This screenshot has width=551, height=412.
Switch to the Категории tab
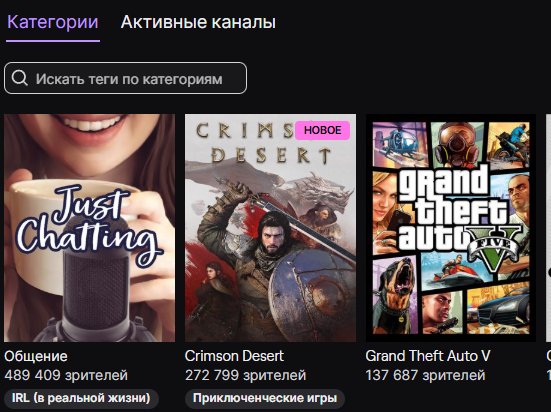coord(53,22)
